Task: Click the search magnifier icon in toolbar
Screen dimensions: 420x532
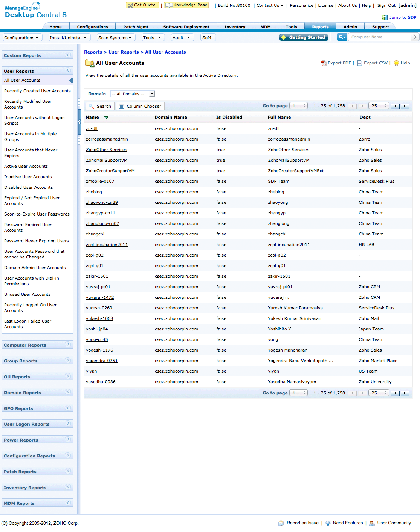Action: tap(342, 37)
